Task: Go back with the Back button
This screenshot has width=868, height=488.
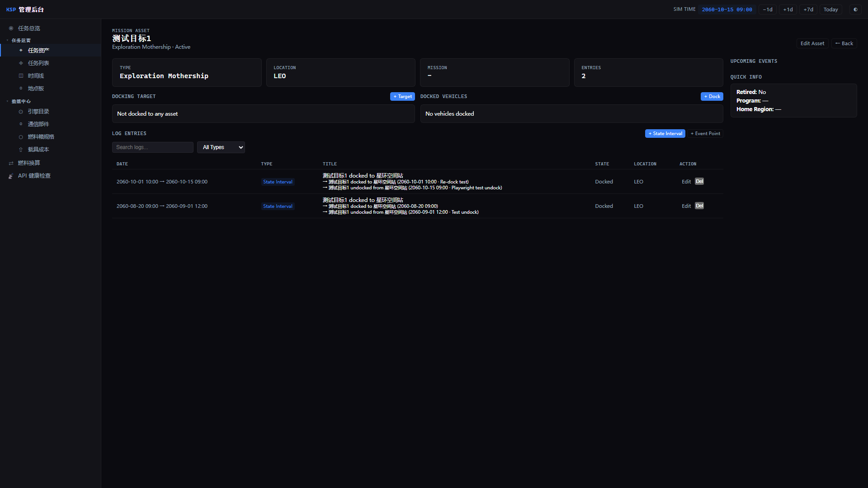Action: 844,43
